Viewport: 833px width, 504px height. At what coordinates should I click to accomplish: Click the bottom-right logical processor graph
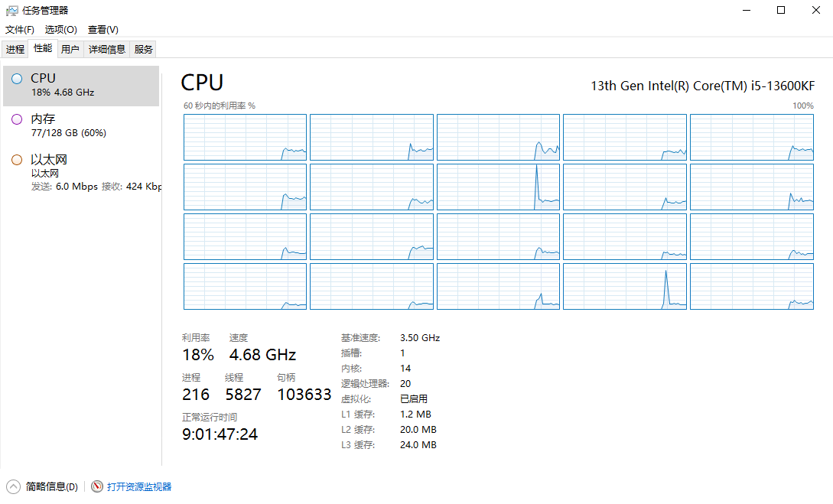(x=751, y=287)
